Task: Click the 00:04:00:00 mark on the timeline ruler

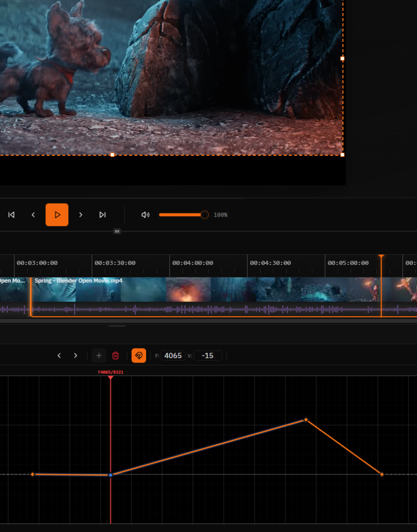Action: (x=192, y=263)
